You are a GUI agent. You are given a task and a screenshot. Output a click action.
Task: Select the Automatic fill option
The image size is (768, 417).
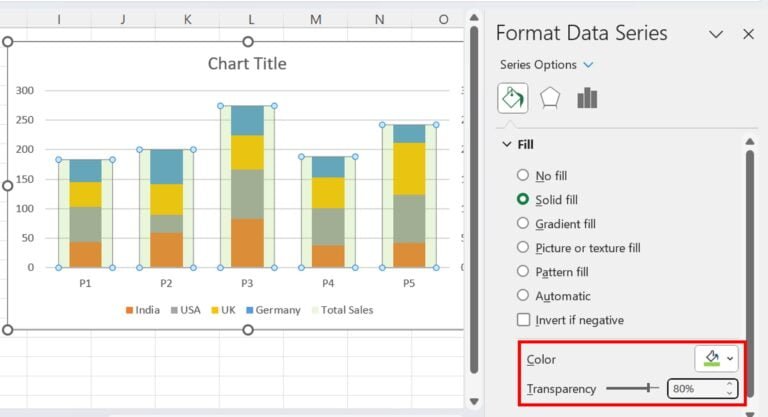(523, 296)
